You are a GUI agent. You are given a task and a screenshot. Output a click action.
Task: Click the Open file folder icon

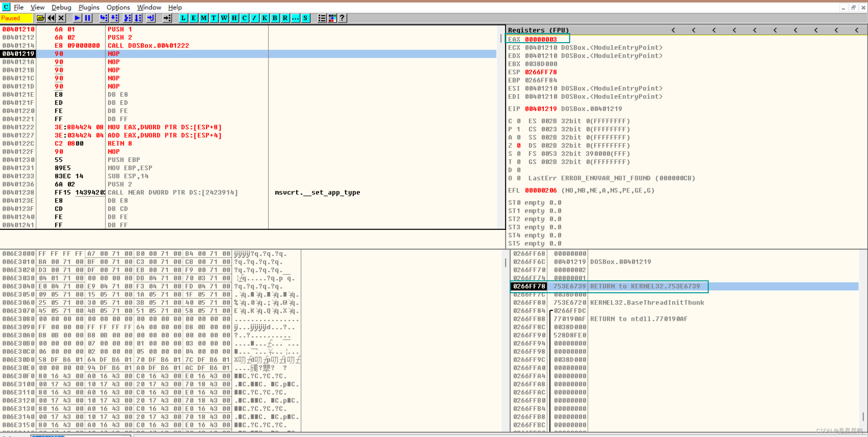(x=40, y=18)
